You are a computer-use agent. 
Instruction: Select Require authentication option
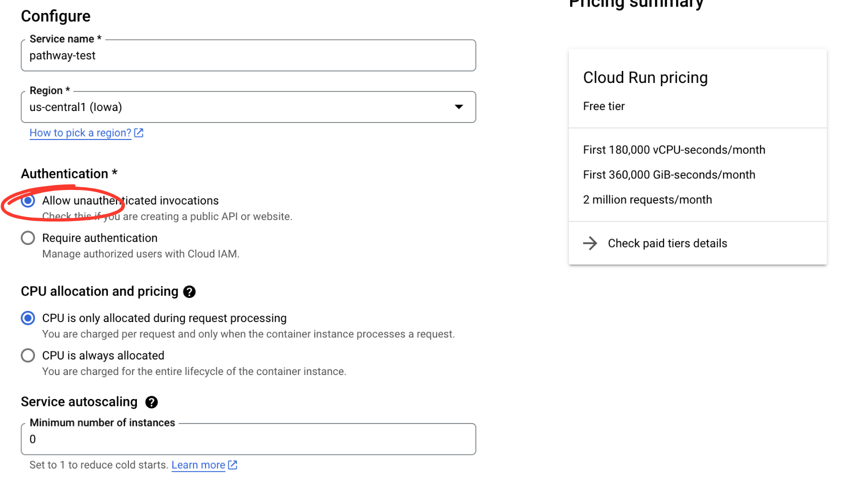[27, 238]
